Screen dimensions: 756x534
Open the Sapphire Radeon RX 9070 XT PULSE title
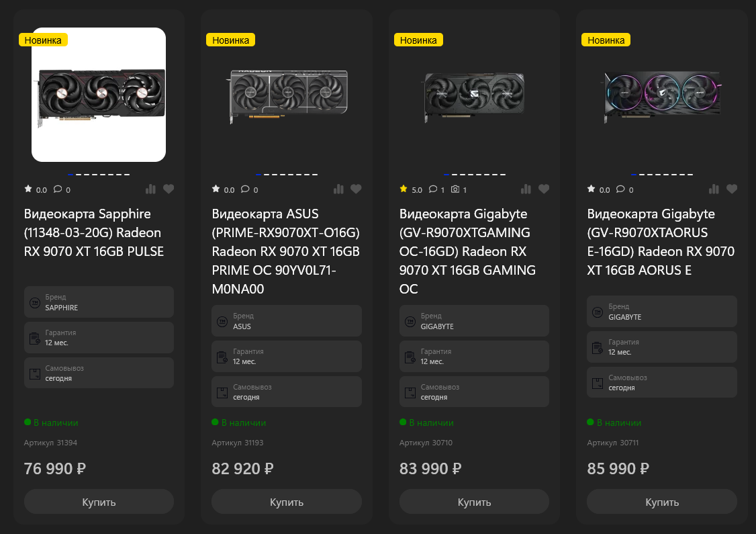[94, 232]
